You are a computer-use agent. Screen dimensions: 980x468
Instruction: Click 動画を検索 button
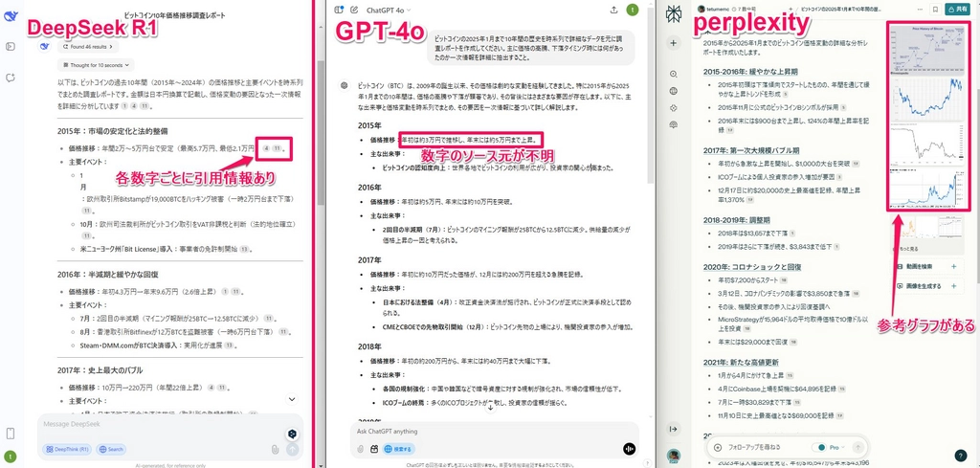coord(928,267)
